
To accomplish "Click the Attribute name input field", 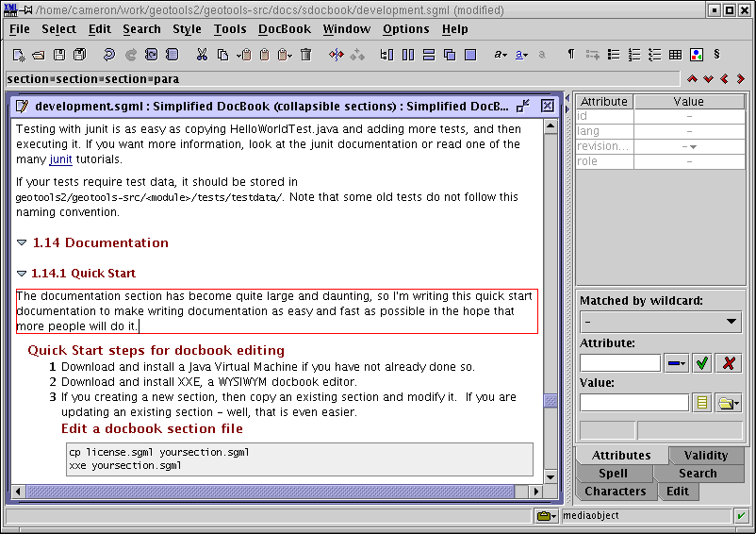I will (620, 363).
